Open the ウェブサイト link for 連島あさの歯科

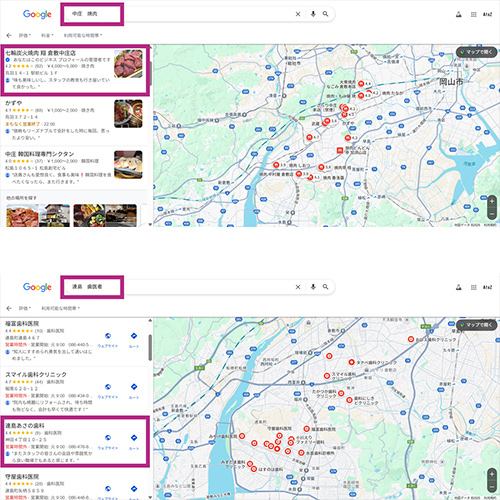tap(108, 442)
